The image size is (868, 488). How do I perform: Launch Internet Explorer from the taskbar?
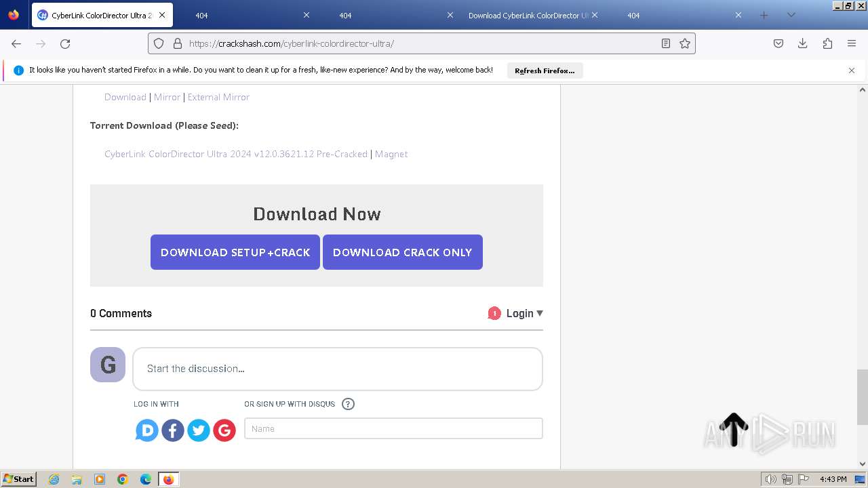(x=54, y=479)
